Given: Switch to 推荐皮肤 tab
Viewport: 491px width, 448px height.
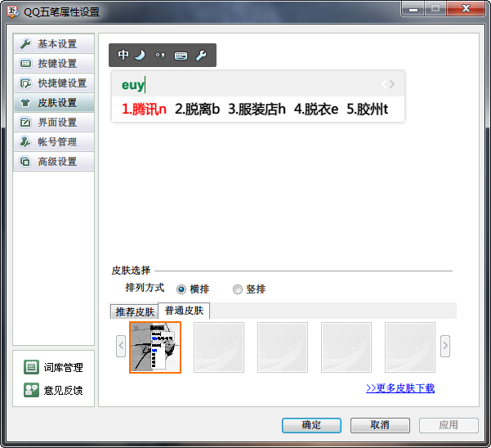Looking at the screenshot, I should [134, 311].
